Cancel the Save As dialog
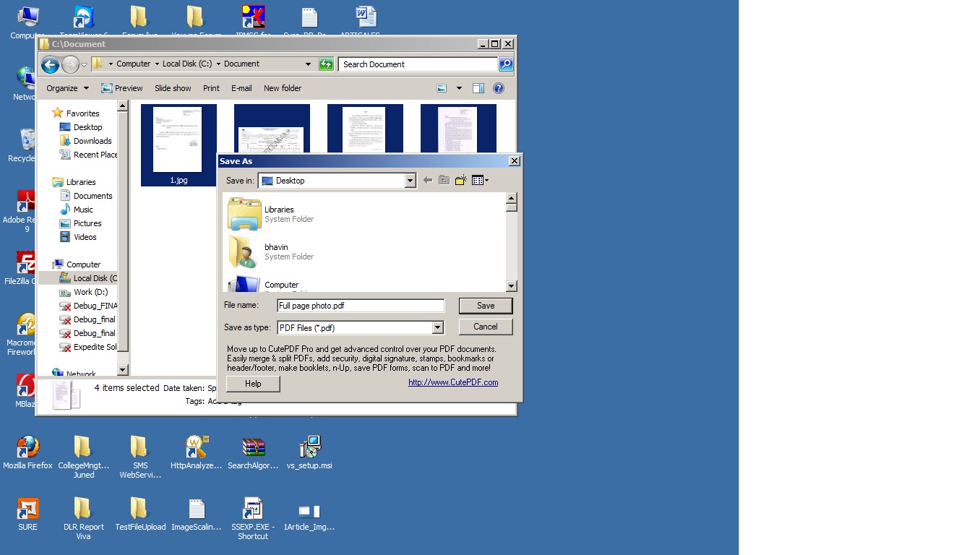980x555 pixels. 486,327
